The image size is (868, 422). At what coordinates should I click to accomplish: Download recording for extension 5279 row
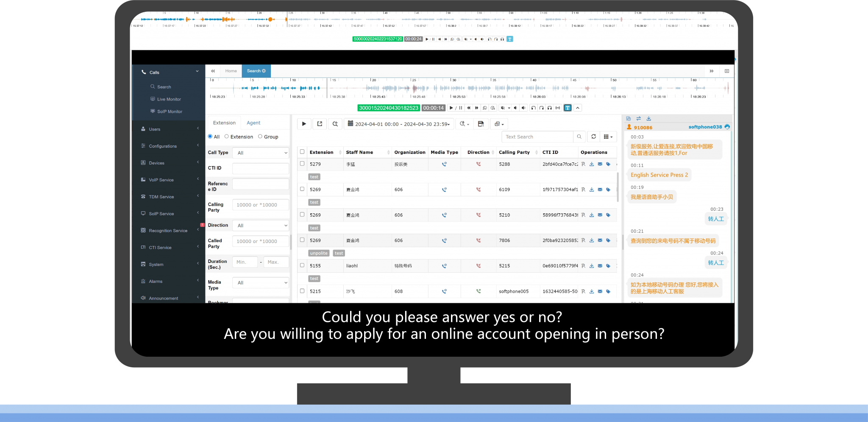tap(592, 164)
